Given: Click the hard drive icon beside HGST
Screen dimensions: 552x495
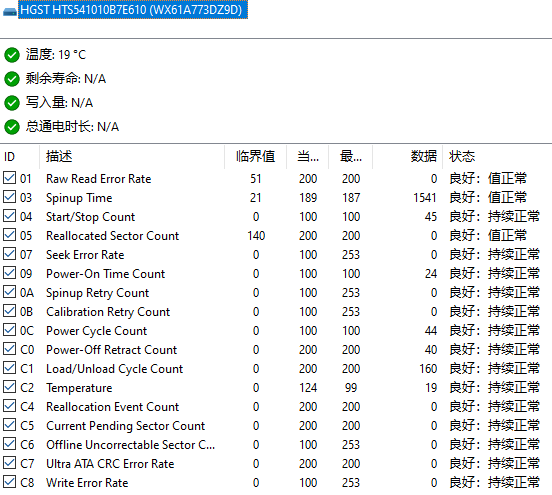Looking at the screenshot, I should [10, 12].
